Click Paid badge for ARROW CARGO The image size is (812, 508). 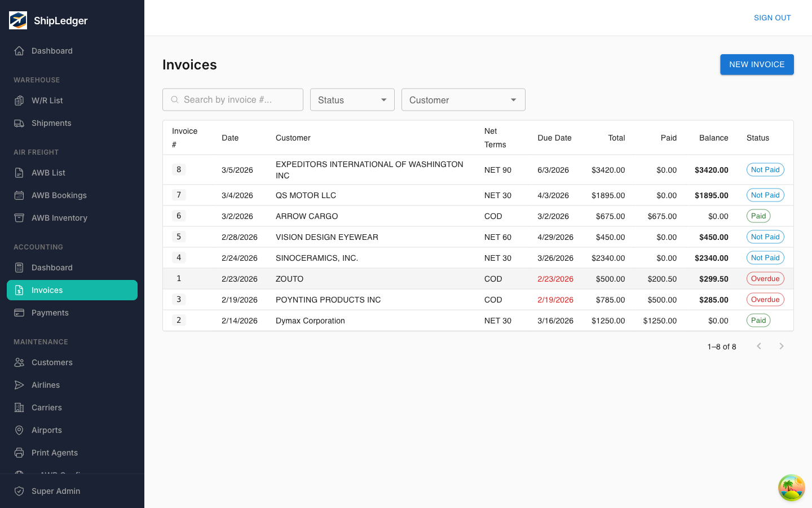tap(758, 216)
